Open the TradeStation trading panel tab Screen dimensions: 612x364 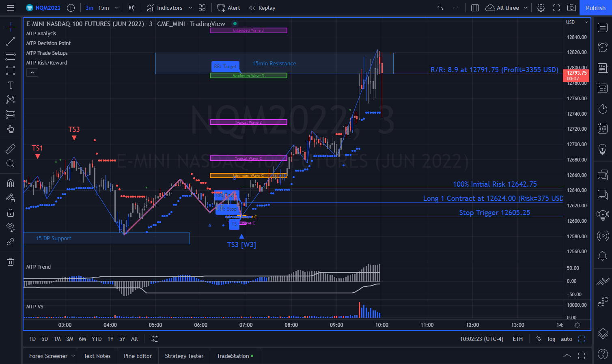coord(235,356)
